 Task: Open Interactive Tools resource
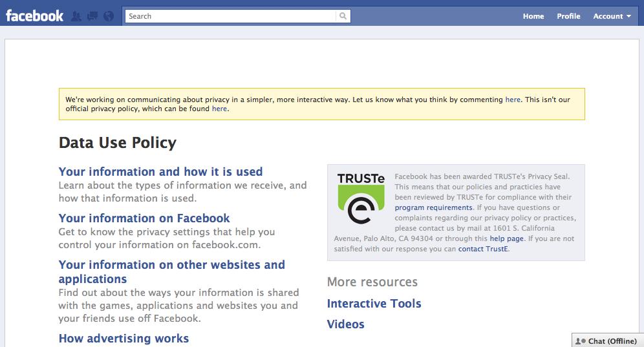[374, 304]
